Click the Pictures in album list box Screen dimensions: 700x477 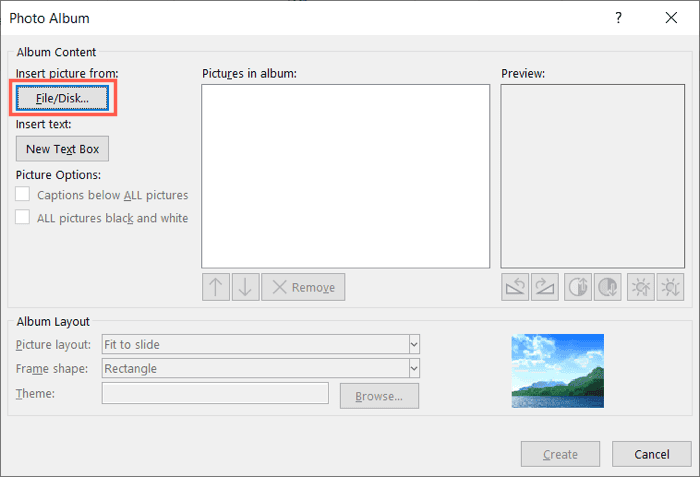346,176
